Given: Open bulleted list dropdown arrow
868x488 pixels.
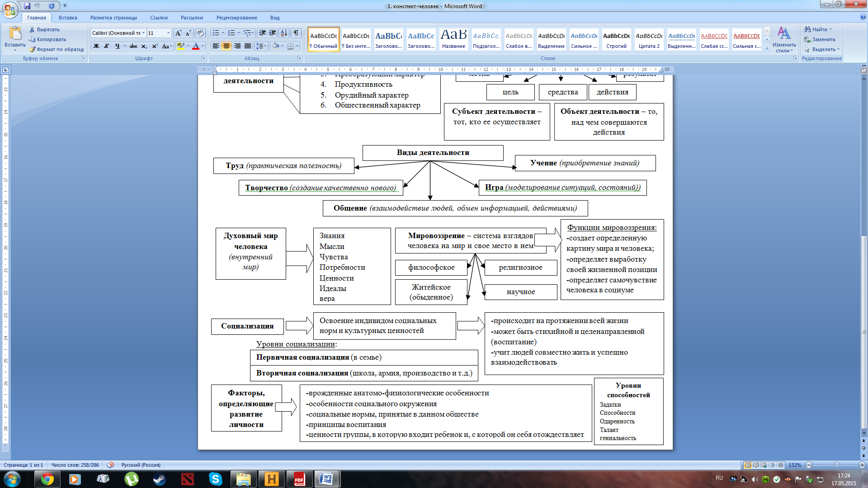Looking at the screenshot, I should pyautogui.click(x=223, y=33).
